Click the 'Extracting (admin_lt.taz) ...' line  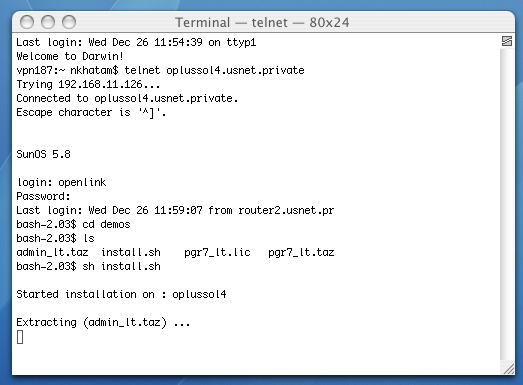point(103,322)
